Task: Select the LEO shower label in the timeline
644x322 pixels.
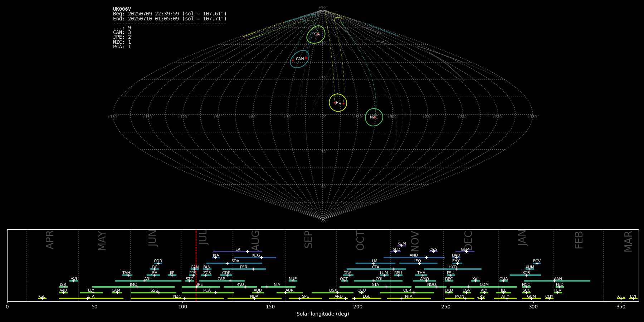Action: [x=418, y=261]
